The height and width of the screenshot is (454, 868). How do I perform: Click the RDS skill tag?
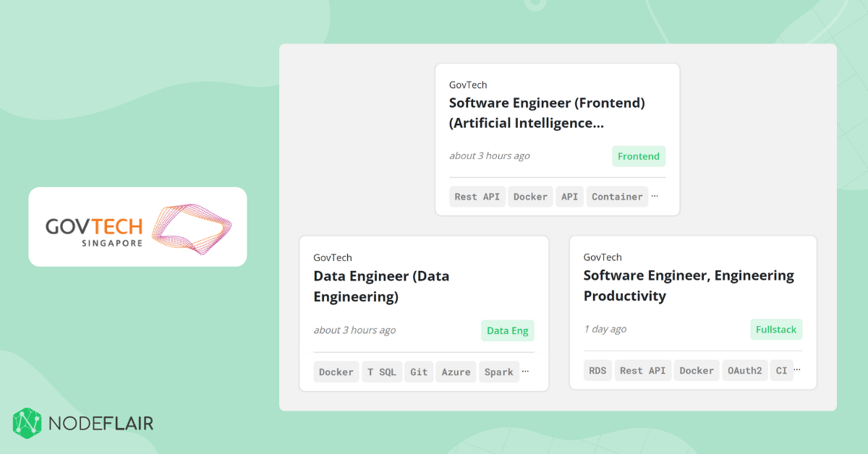[597, 371]
